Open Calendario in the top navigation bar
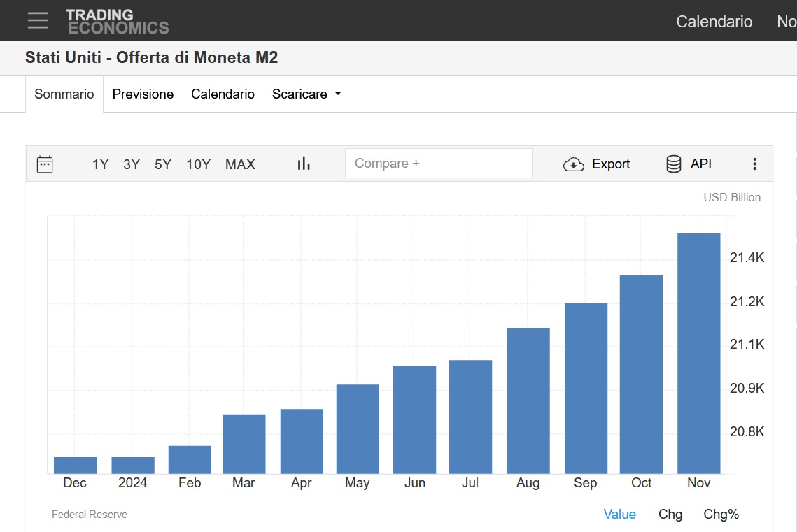The width and height of the screenshot is (797, 532). pos(714,21)
